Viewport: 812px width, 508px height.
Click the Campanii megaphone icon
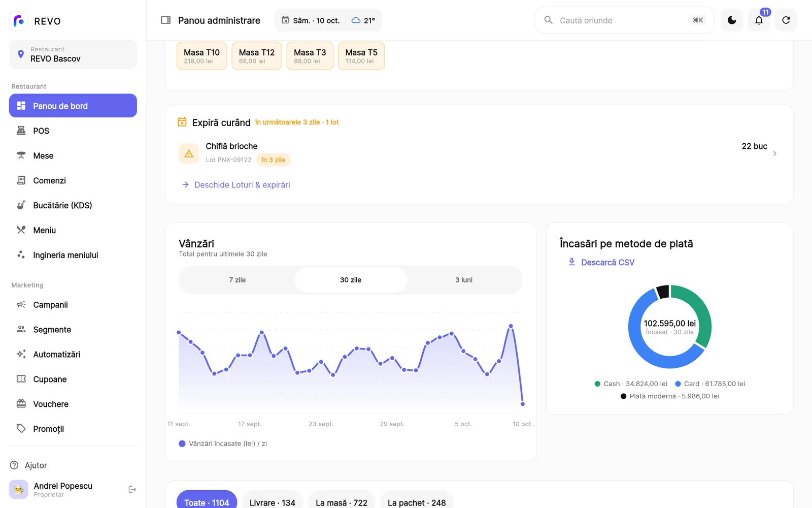point(21,305)
